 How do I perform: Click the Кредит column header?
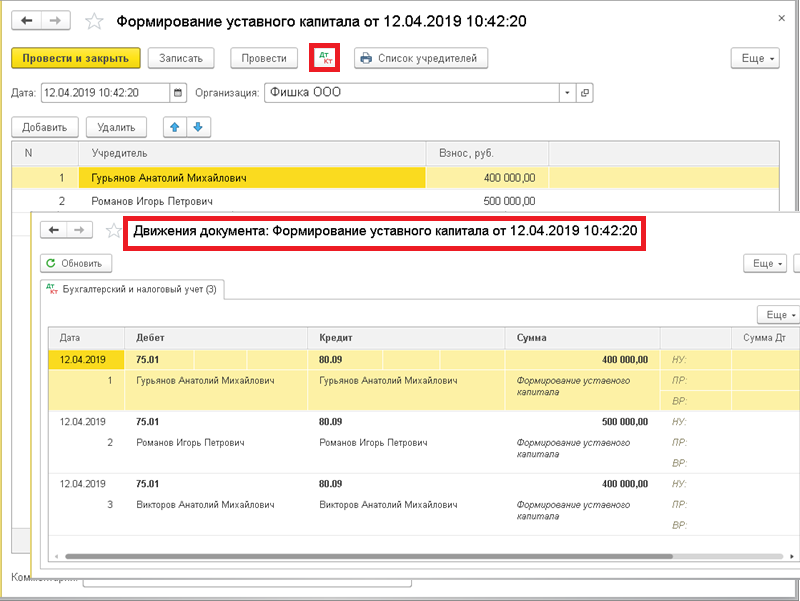click(x=406, y=338)
